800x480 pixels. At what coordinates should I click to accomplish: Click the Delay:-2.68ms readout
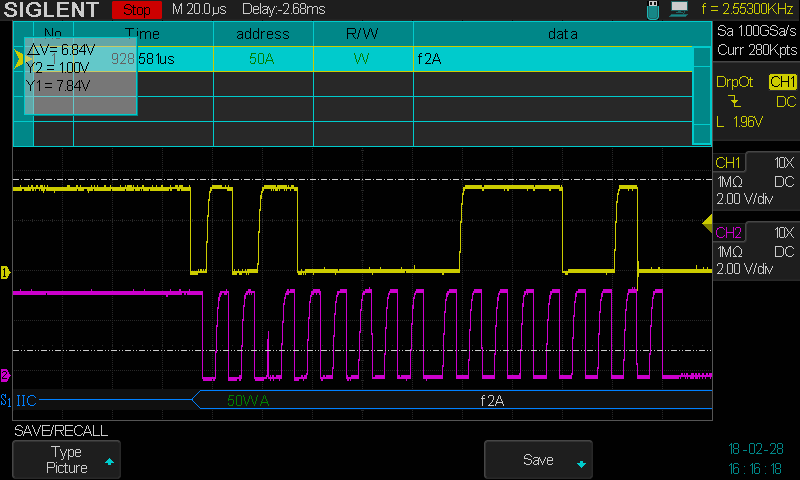coord(284,9)
